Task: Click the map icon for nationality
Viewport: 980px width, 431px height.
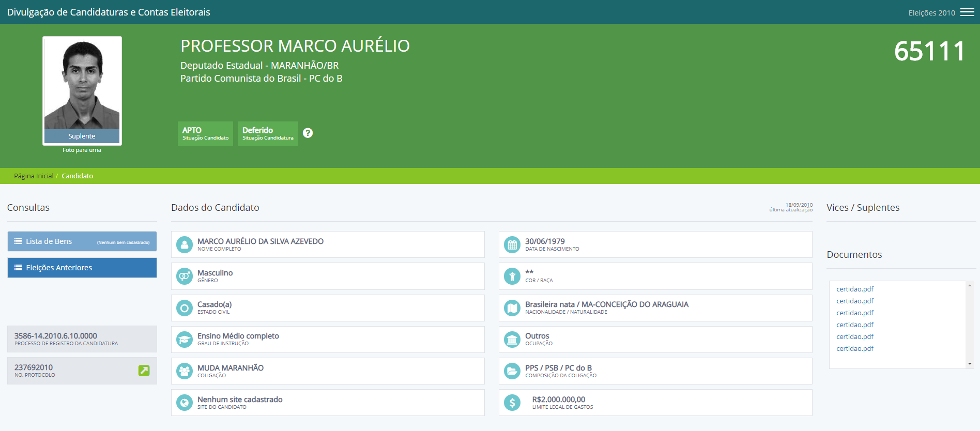Action: pos(512,308)
